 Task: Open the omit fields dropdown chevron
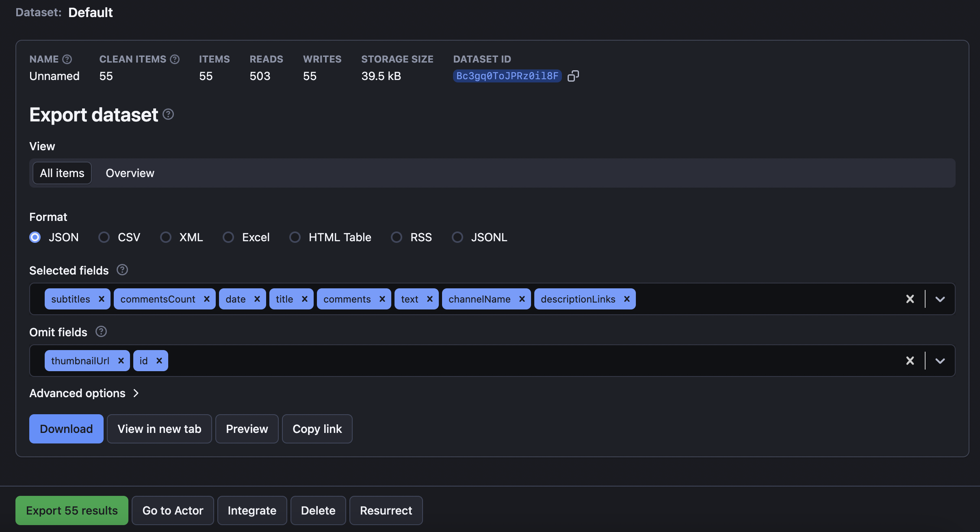(941, 360)
